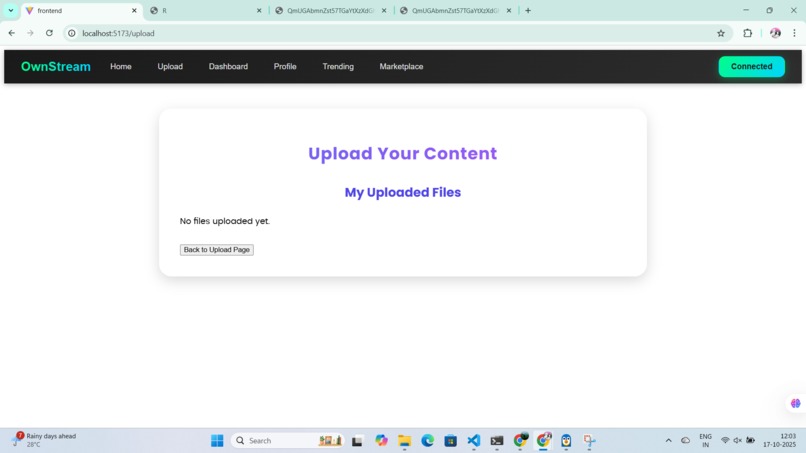Go forward in browser history

tap(30, 33)
